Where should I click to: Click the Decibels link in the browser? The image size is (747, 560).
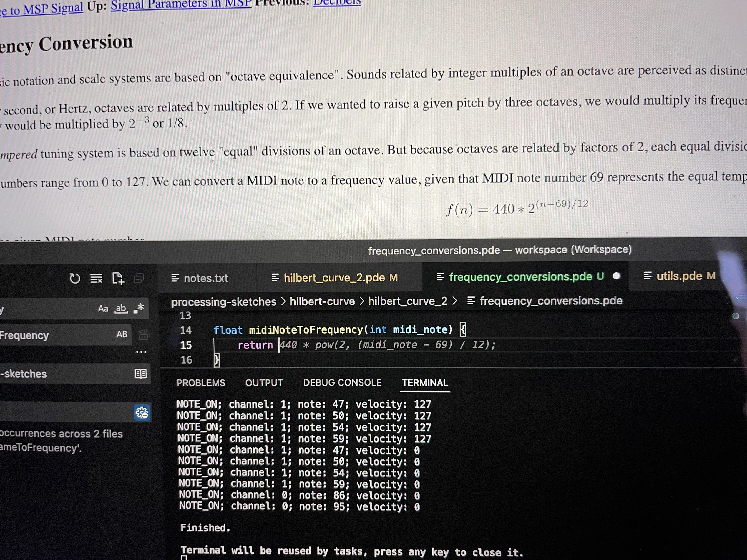pyautogui.click(x=337, y=3)
